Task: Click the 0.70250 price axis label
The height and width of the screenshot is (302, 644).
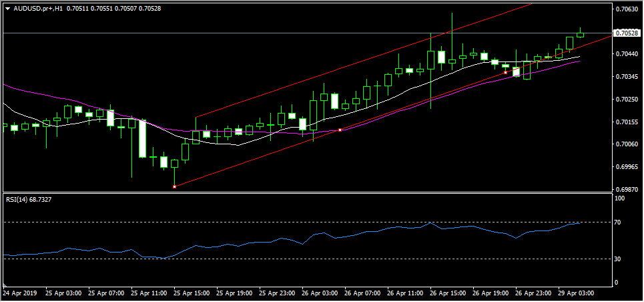Action: 627,99
